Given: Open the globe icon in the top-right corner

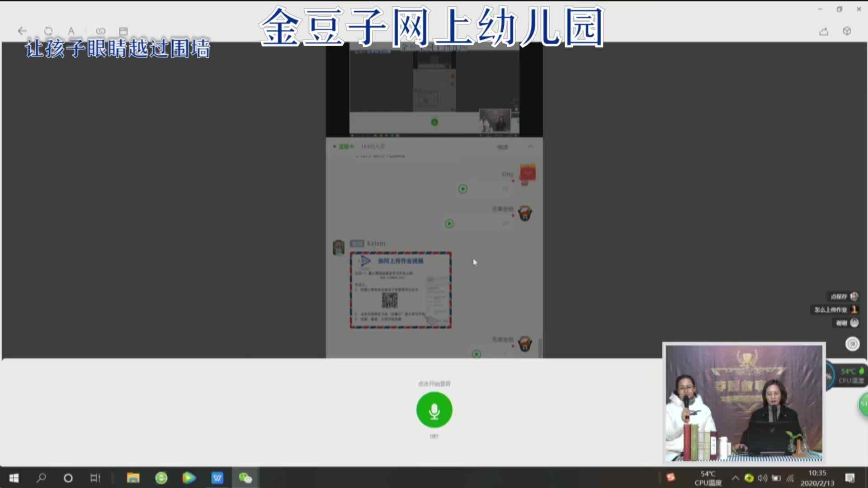Looking at the screenshot, I should pos(846,31).
